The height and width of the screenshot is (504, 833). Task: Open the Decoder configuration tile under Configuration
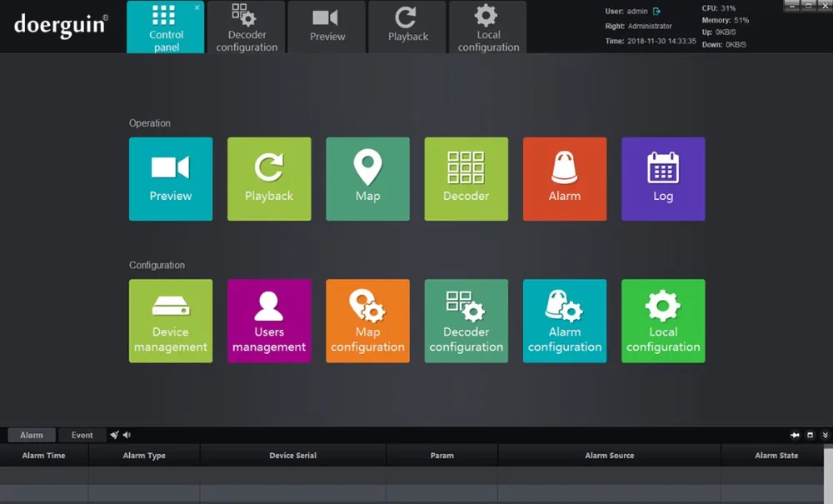[466, 321]
